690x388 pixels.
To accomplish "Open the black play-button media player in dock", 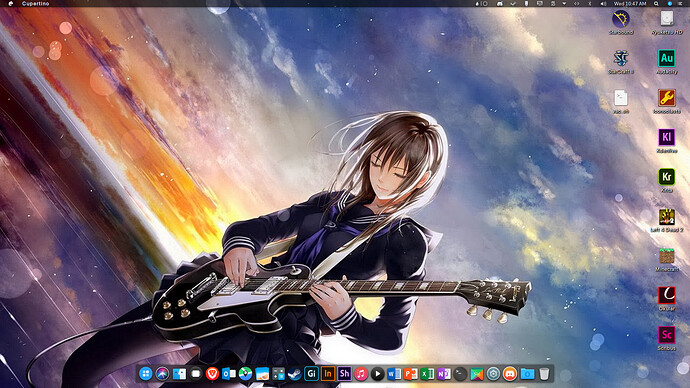I will click(x=378, y=374).
